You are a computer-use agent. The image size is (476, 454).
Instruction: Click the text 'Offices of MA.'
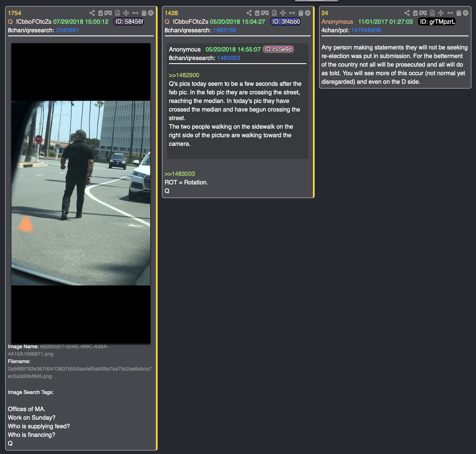tap(27, 409)
